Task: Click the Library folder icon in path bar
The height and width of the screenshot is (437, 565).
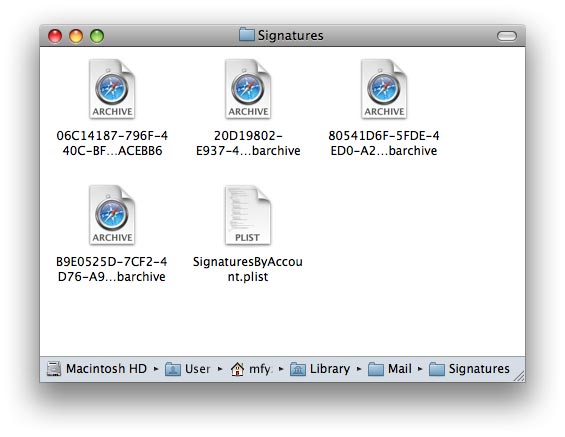Action: click(298, 369)
